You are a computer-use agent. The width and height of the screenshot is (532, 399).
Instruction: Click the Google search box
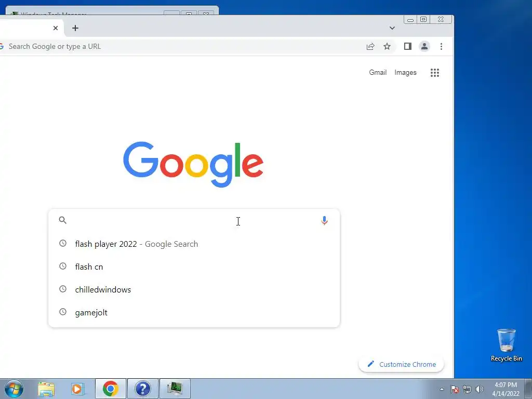click(194, 220)
